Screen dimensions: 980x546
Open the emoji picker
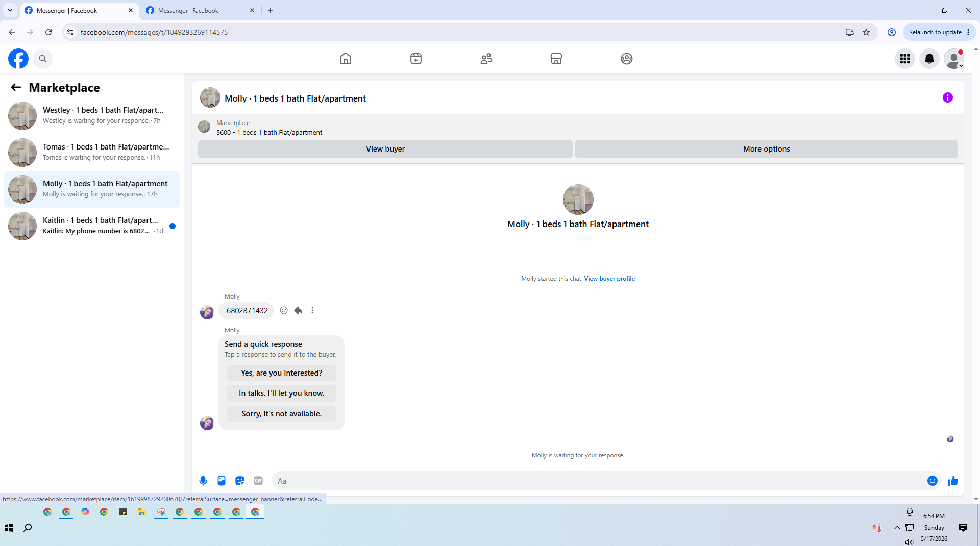(x=933, y=481)
